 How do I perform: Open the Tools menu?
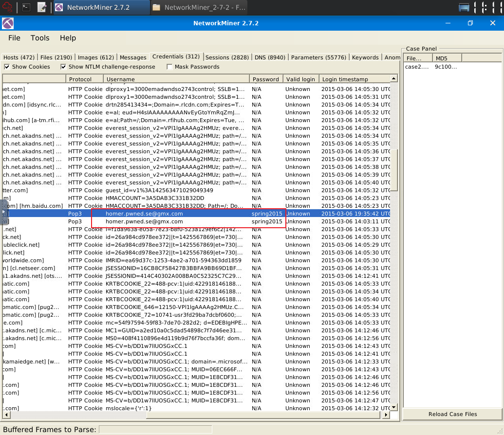40,38
